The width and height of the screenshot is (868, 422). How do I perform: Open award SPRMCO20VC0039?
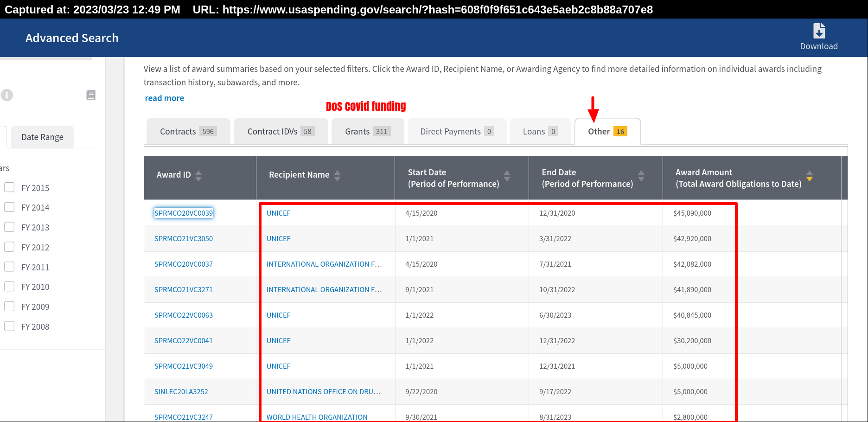[184, 213]
